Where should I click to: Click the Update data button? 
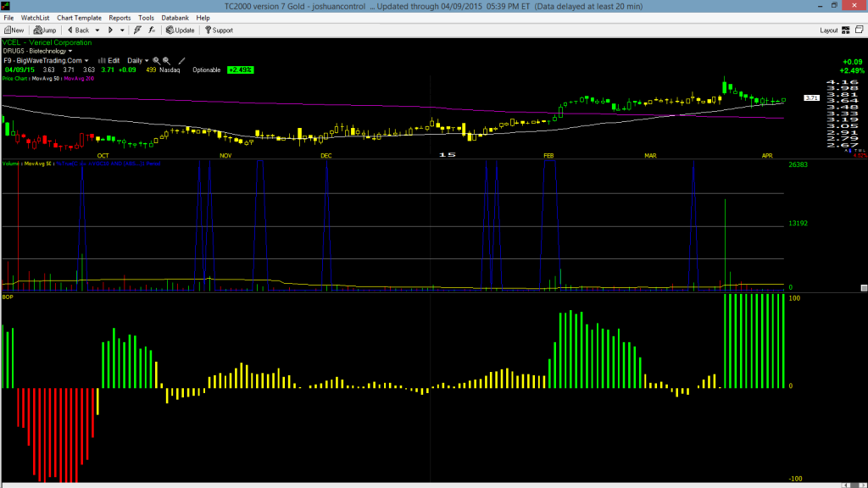click(x=180, y=30)
